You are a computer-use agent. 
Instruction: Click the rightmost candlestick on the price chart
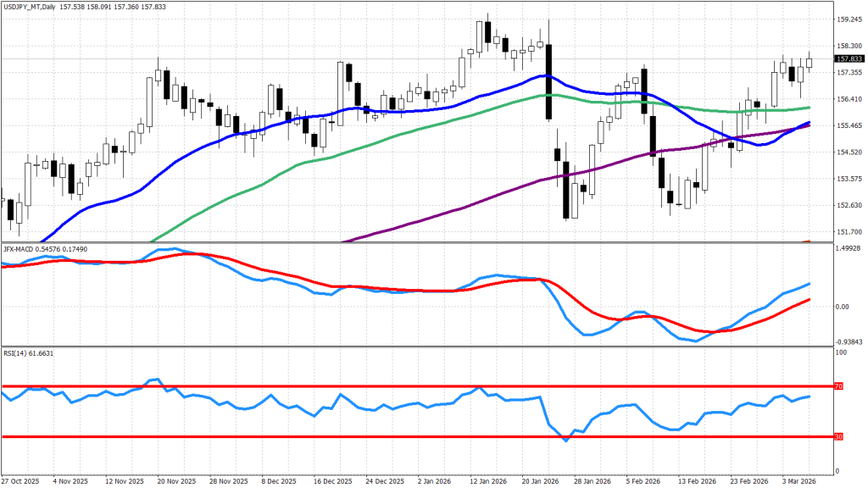pyautogui.click(x=810, y=62)
